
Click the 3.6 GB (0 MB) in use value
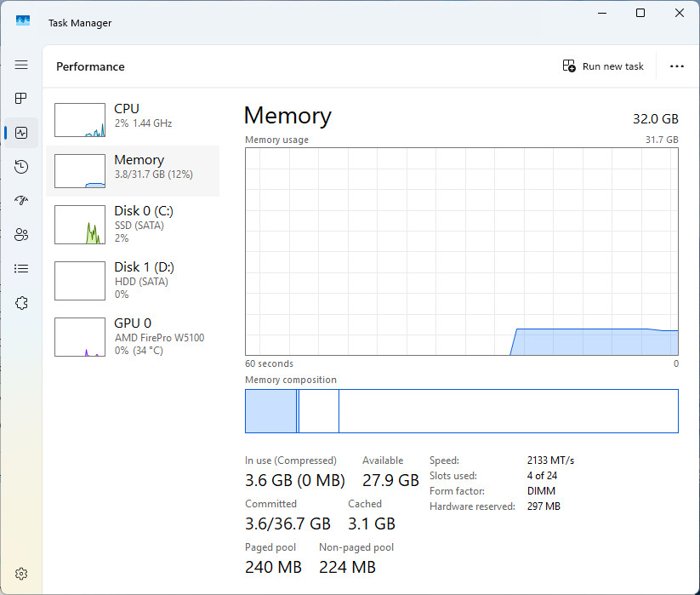tap(295, 480)
